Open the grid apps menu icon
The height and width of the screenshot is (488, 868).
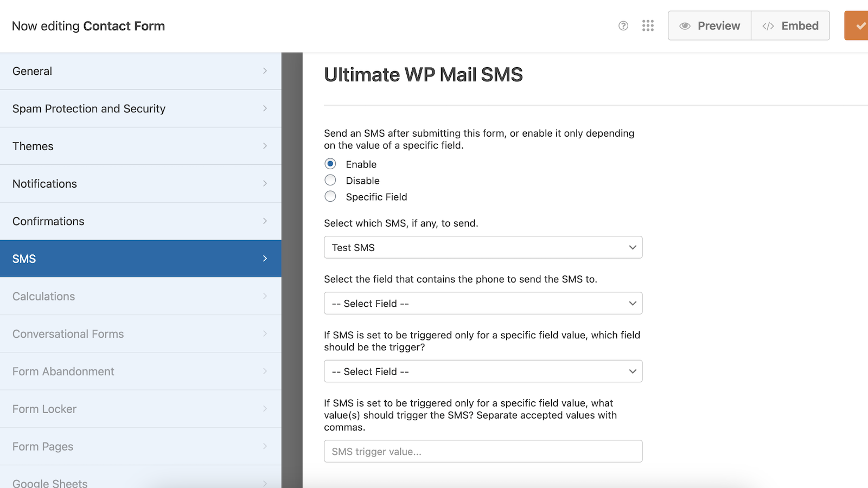point(648,25)
